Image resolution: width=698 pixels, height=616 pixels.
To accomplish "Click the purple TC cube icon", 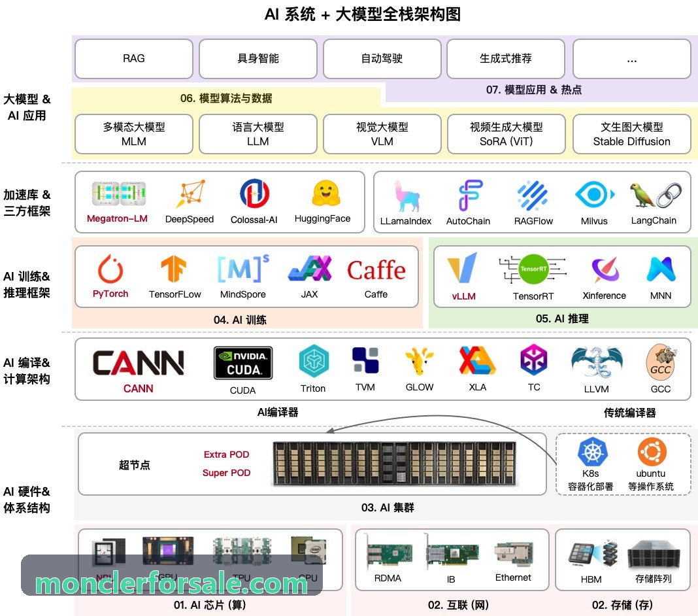I will [x=534, y=360].
